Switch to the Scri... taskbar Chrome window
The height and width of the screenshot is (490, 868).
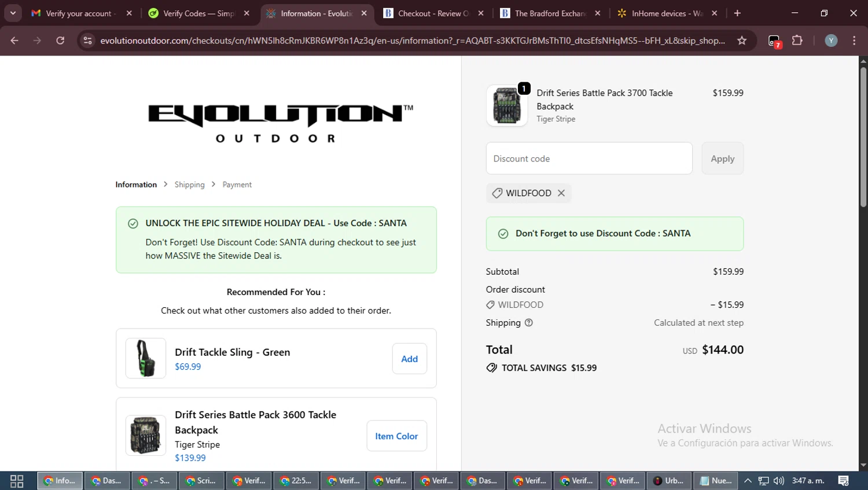point(201,481)
